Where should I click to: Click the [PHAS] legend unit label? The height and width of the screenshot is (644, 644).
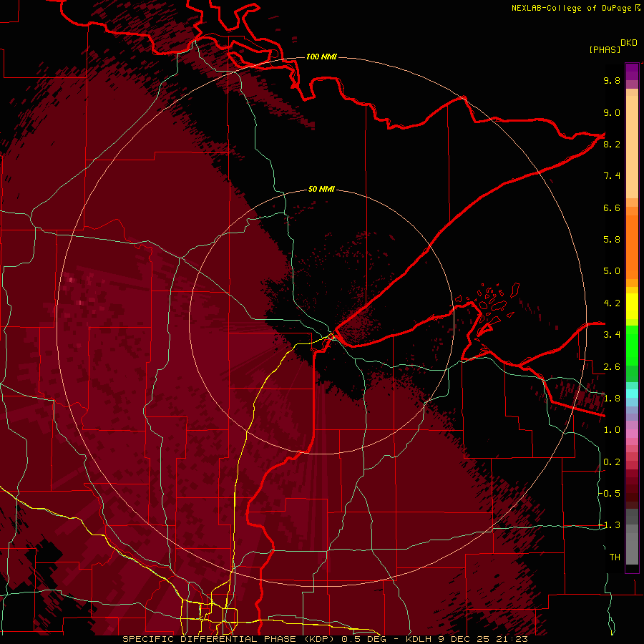(x=605, y=49)
